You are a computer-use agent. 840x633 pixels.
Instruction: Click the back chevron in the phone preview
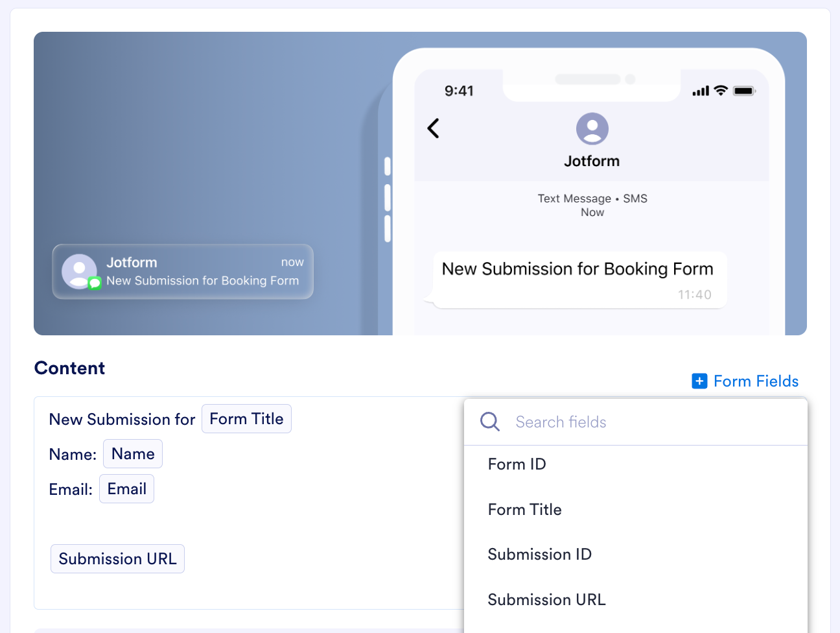(433, 128)
